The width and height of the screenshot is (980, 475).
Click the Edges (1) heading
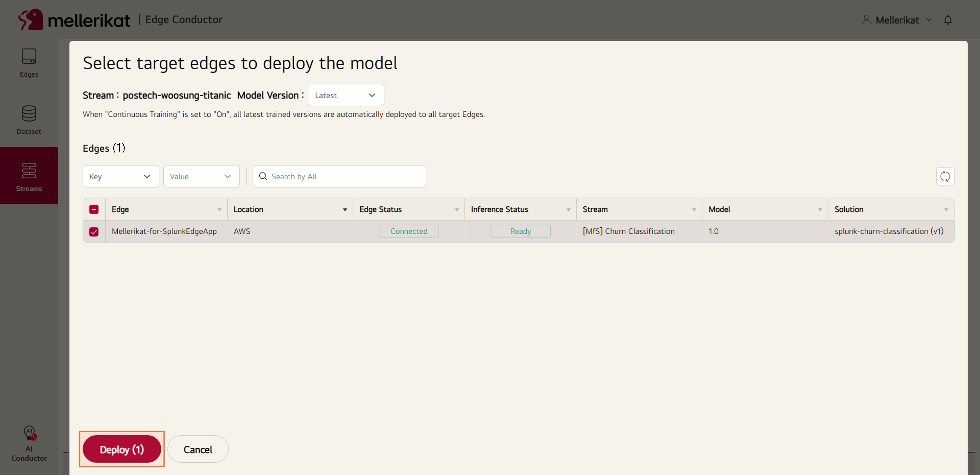pyautogui.click(x=104, y=148)
